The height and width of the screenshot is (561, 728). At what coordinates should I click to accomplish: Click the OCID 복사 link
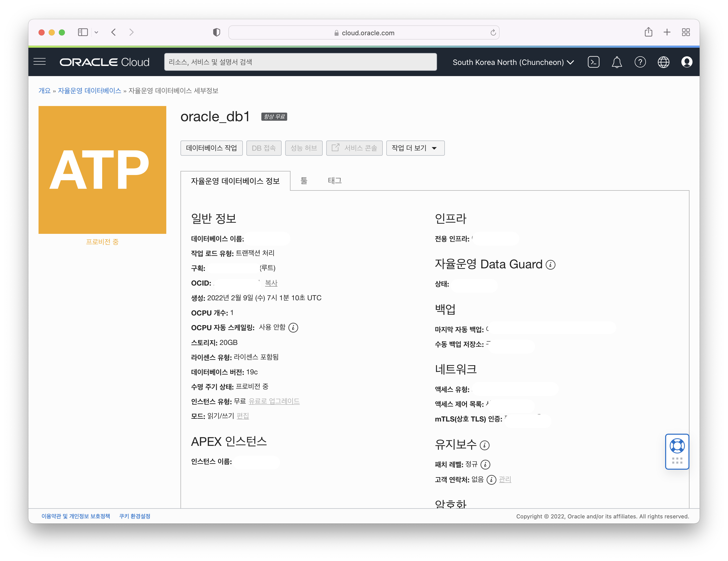pos(271,283)
